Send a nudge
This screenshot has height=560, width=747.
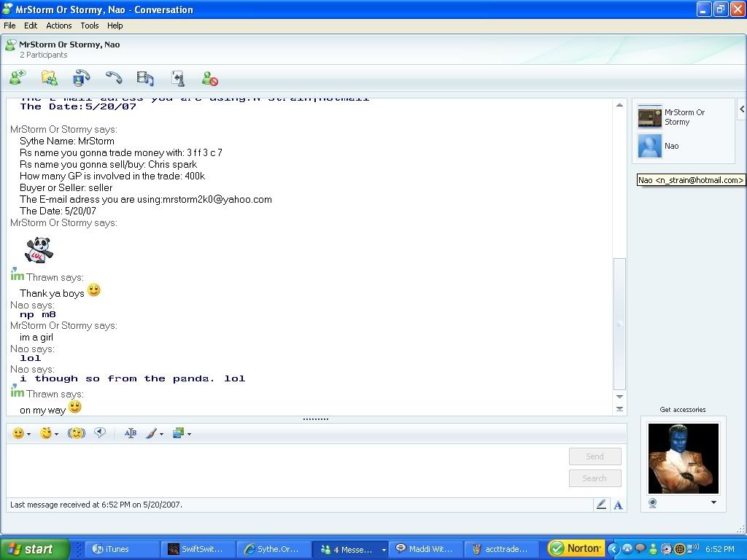pyautogui.click(x=76, y=433)
